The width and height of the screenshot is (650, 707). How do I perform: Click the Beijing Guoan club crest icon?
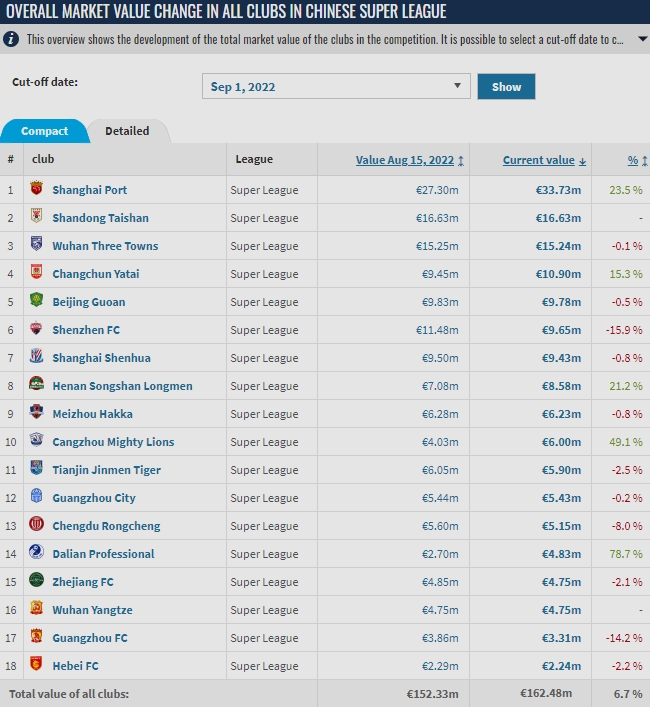(x=37, y=301)
